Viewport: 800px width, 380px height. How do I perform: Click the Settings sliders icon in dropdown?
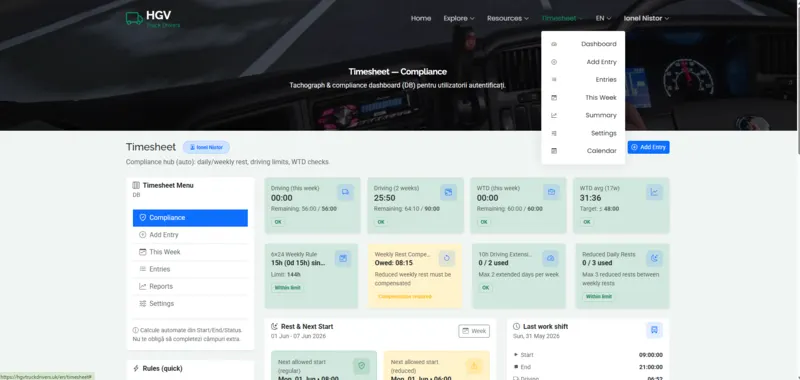point(554,133)
